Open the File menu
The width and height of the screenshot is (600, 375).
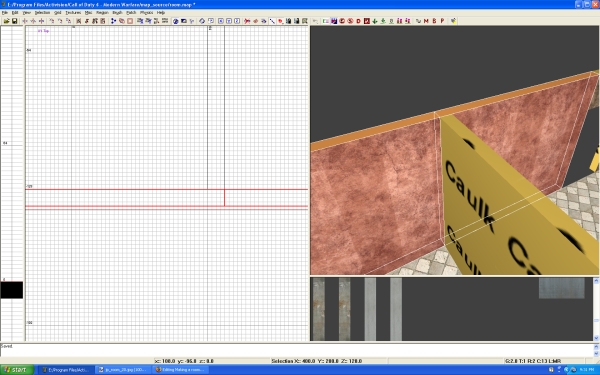point(5,13)
